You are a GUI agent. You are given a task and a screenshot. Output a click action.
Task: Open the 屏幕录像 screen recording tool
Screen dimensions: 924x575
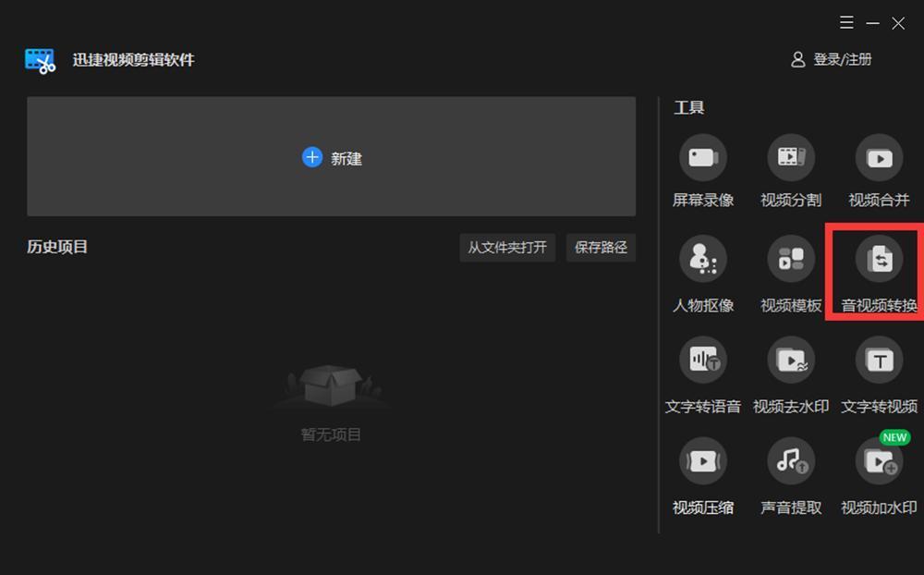coord(702,157)
